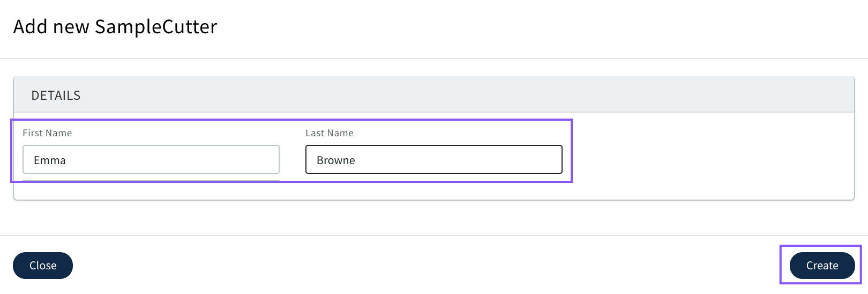
Task: Click the word Emma in First Name
Action: [x=50, y=160]
